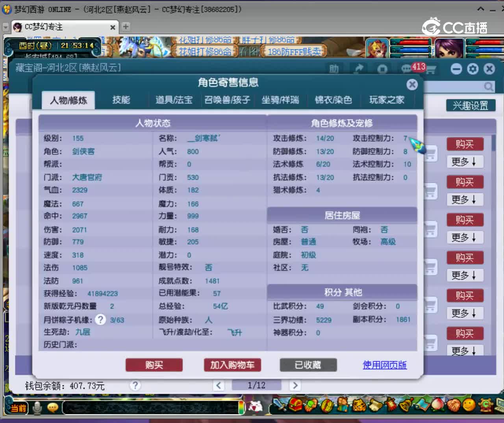This screenshot has width=504, height=423.
Task: Click the blue mana bar of first avatar
Action: click(x=411, y=50)
